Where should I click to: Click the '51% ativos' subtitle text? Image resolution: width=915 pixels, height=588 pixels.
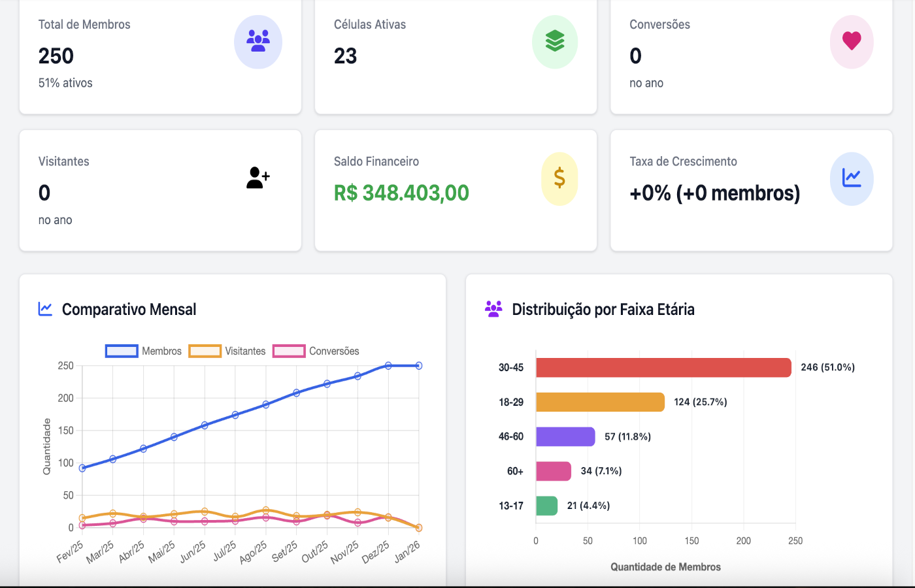tap(65, 83)
